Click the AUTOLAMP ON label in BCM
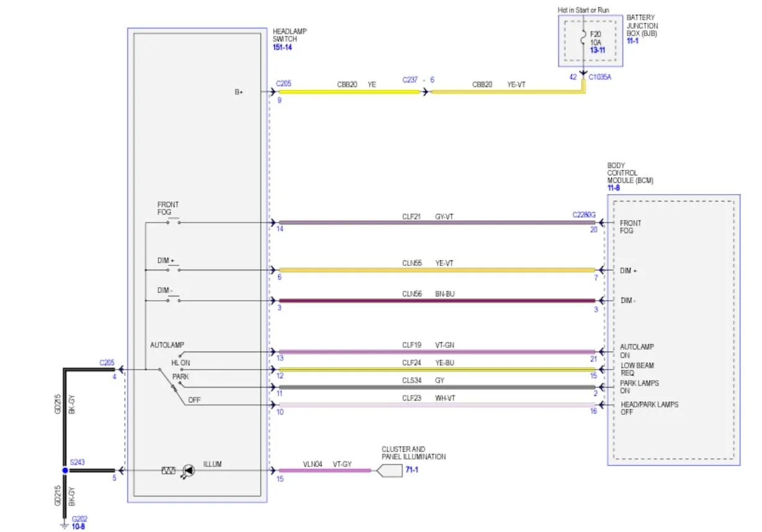762x532 pixels. (637, 351)
